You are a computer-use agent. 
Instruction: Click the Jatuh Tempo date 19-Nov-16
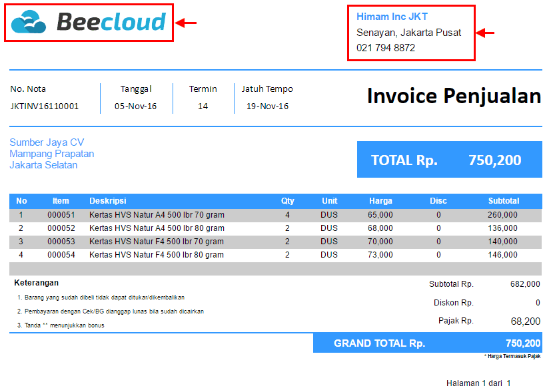267,106
